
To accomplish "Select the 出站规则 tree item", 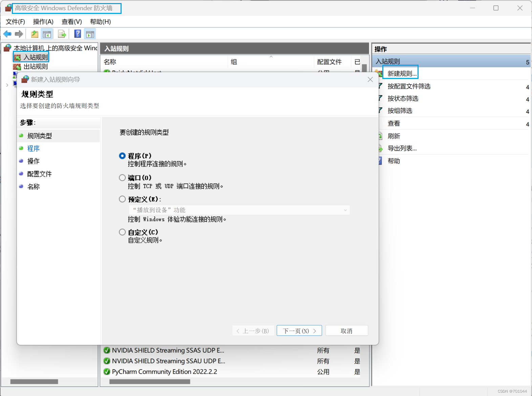I will (x=36, y=67).
